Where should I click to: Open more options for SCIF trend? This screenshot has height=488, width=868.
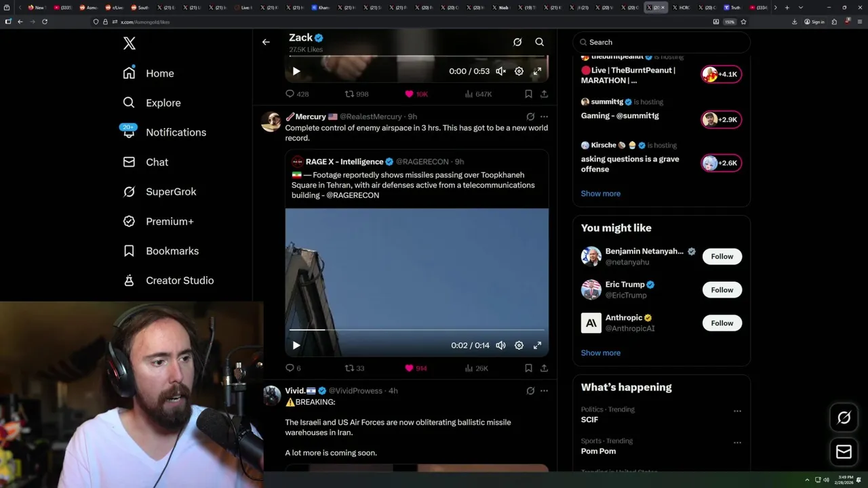tap(737, 411)
